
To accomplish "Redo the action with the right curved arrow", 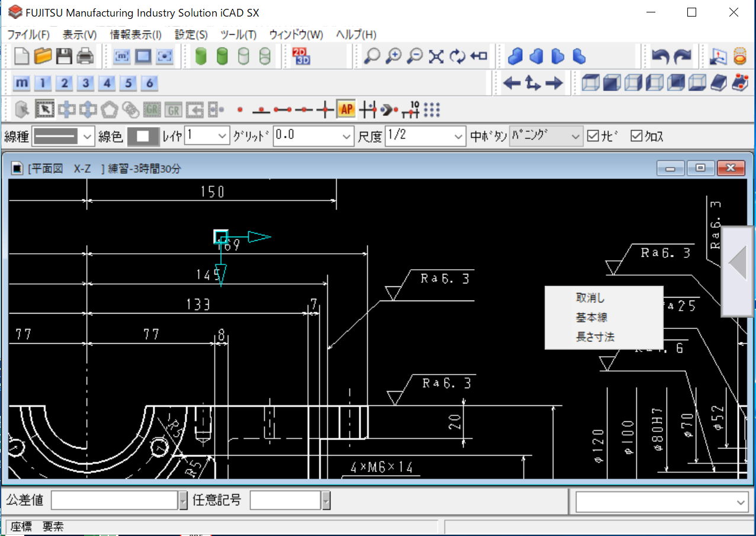I will (x=683, y=56).
